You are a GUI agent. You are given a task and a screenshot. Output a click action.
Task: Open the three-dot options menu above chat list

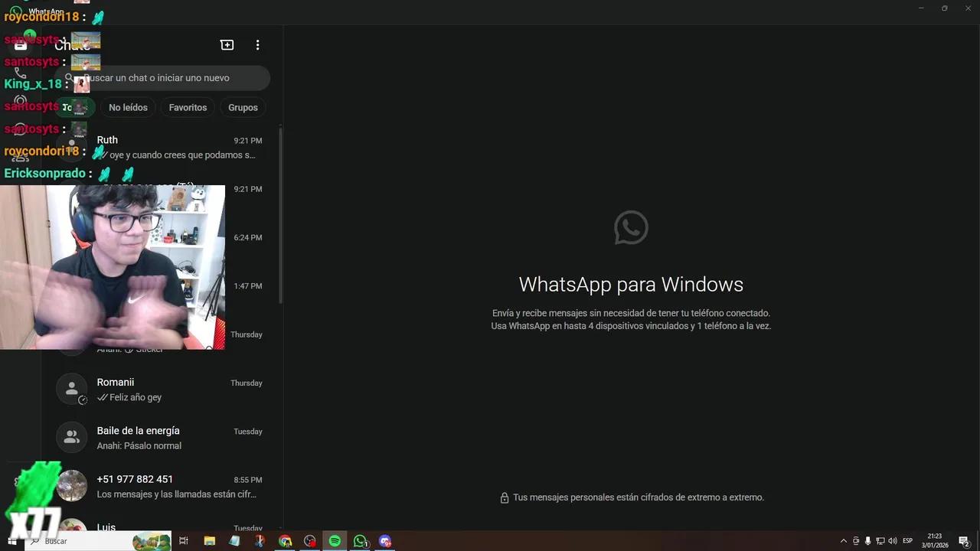(257, 45)
